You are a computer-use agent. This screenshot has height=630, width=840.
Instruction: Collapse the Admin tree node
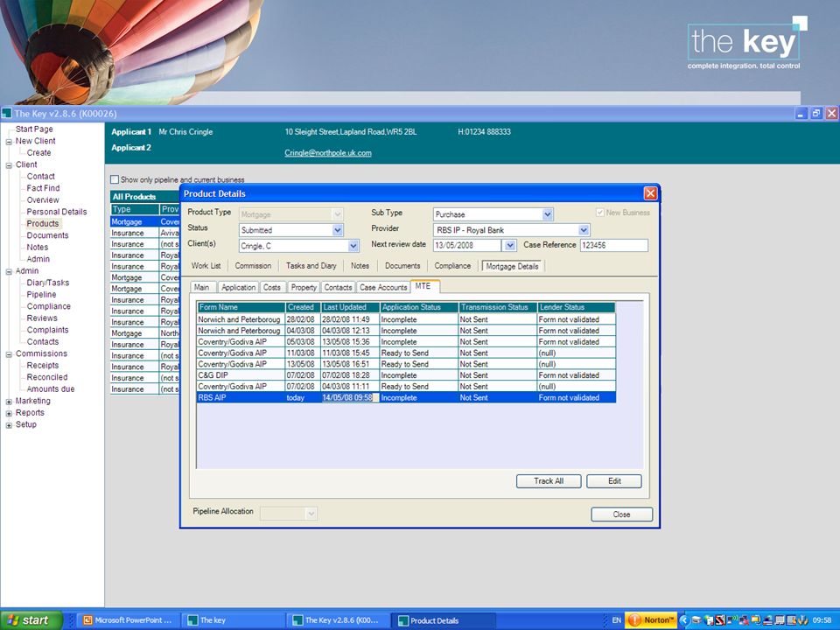(x=9, y=271)
